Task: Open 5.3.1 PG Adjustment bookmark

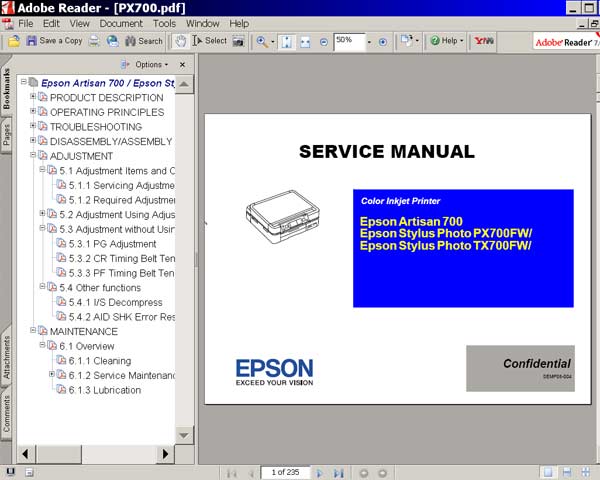Action: tap(112, 244)
